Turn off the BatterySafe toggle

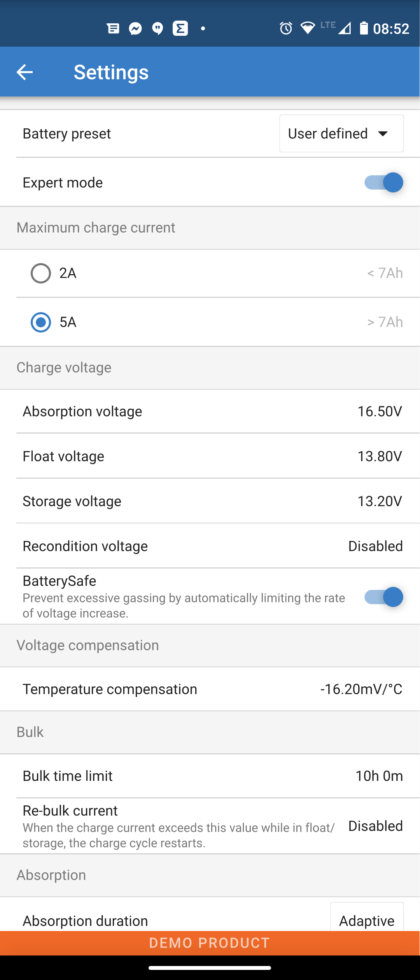tap(383, 597)
